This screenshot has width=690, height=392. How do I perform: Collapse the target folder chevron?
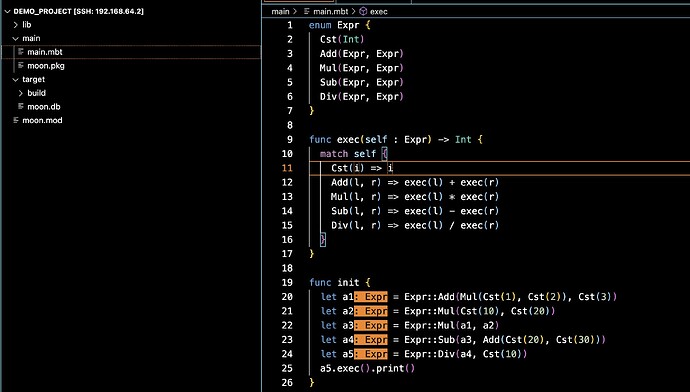pos(16,80)
